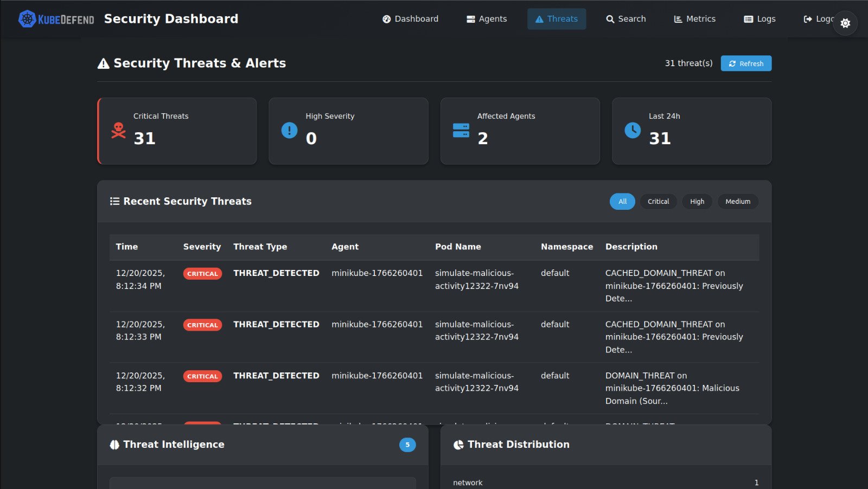The image size is (868, 489).
Task: Filter threats by Medium severity
Action: point(737,202)
